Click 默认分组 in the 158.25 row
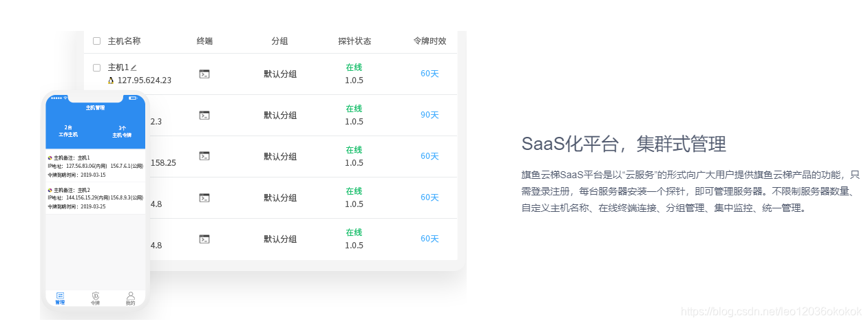 (280, 157)
